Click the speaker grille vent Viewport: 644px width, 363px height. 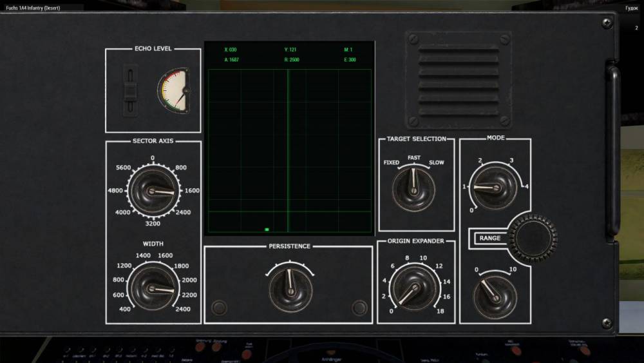(x=459, y=81)
